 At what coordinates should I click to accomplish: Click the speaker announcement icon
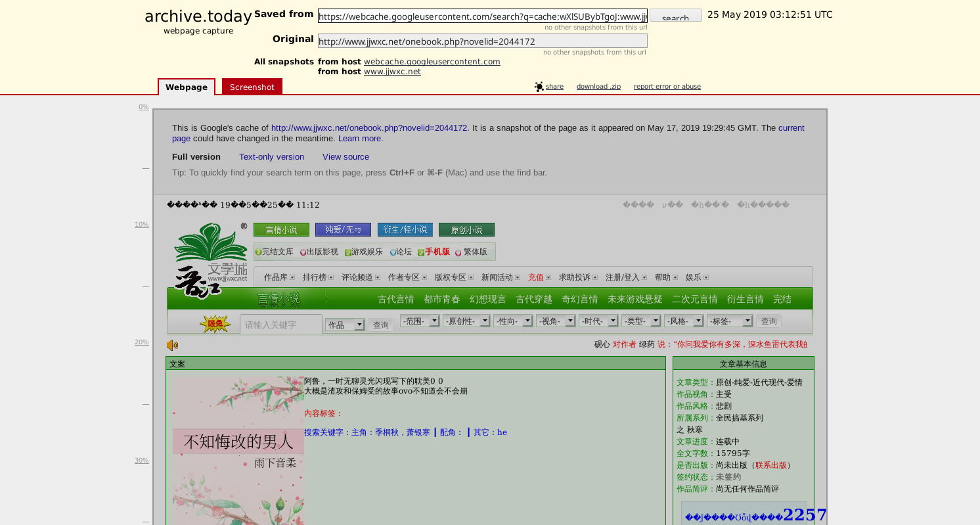coord(172,345)
